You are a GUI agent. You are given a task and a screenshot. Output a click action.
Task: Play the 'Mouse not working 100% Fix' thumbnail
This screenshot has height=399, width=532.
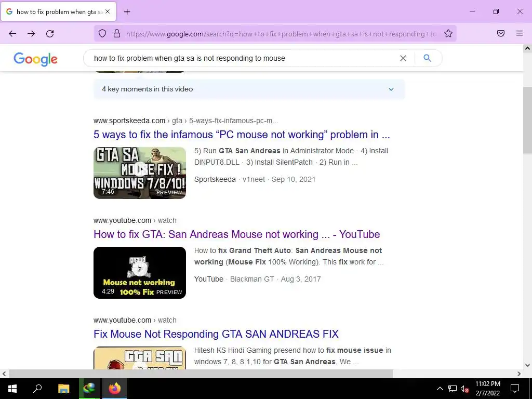tap(140, 273)
